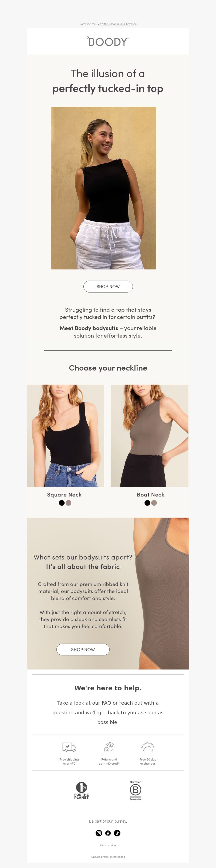
Task: Click the Unsubscribe link
Action: point(108,845)
